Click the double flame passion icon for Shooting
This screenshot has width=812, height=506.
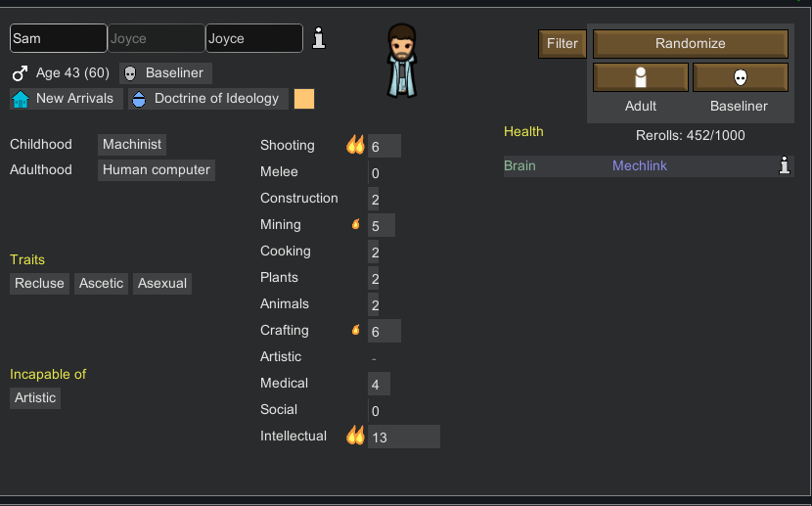[355, 145]
